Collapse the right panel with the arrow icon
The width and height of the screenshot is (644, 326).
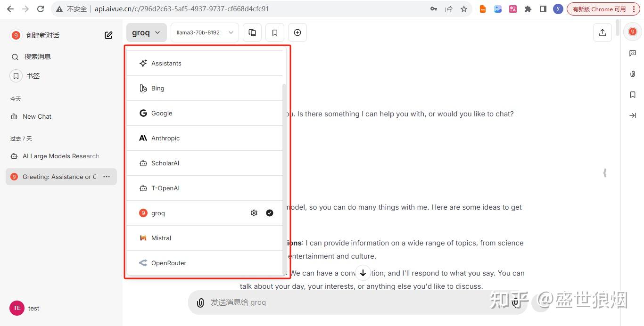tap(633, 115)
